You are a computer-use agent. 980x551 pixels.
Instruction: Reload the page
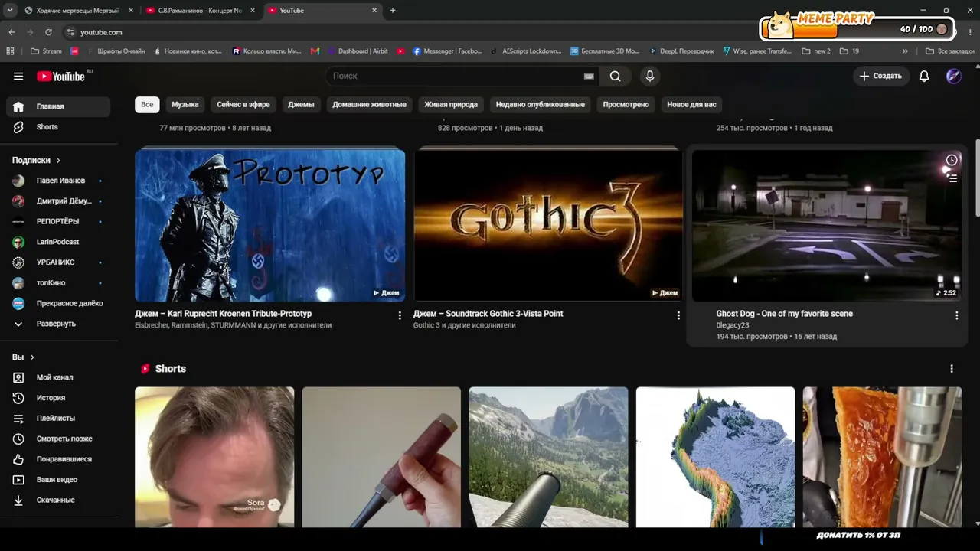(x=48, y=32)
